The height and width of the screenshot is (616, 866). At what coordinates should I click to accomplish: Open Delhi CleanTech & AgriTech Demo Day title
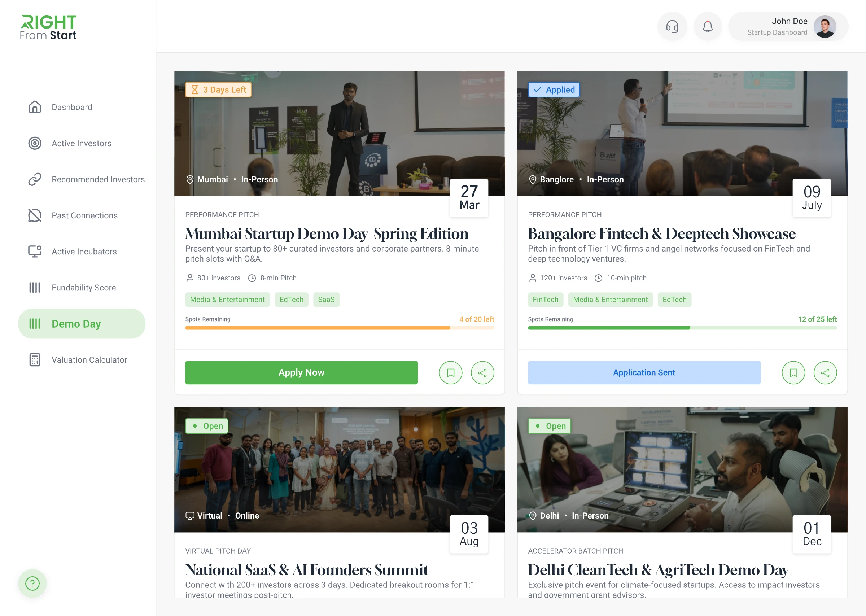(x=658, y=570)
